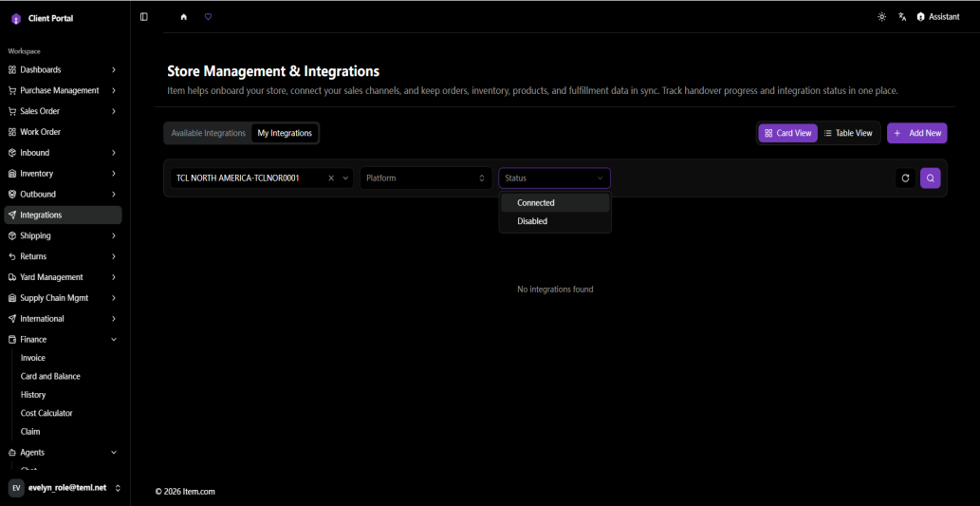Click the Returns arrow icon
The height and width of the screenshot is (506, 980).
pos(12,256)
